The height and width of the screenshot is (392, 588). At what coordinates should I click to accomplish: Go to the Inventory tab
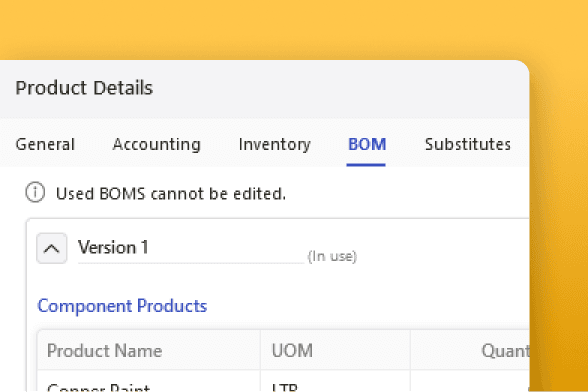click(274, 144)
